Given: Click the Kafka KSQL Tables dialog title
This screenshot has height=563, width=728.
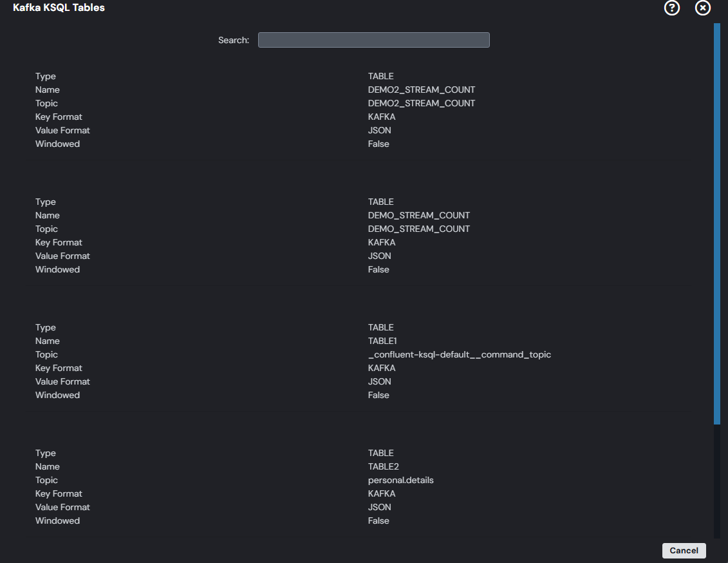Looking at the screenshot, I should click(59, 8).
